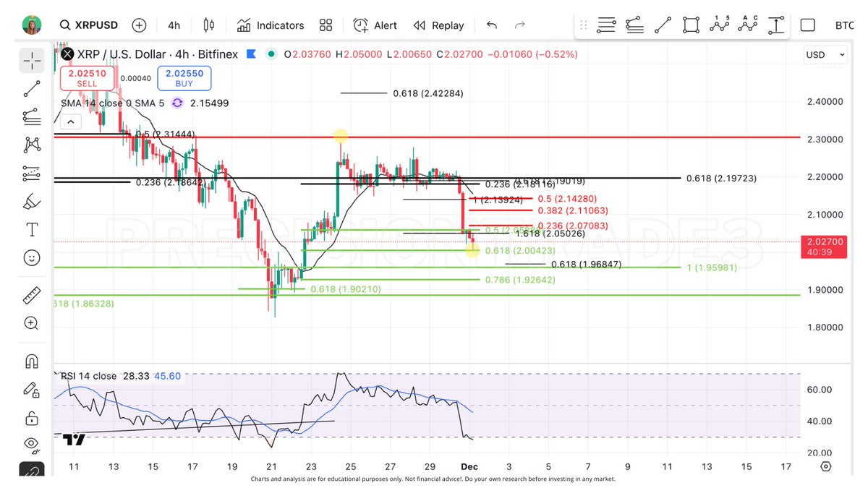
Task: Open the forecasting and measurement tools
Action: (x=32, y=174)
